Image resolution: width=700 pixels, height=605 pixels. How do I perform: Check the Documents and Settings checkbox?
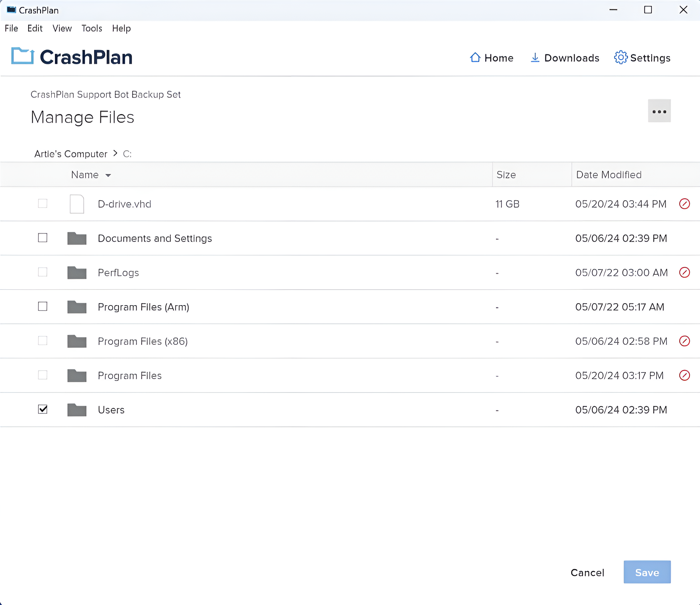(x=42, y=238)
